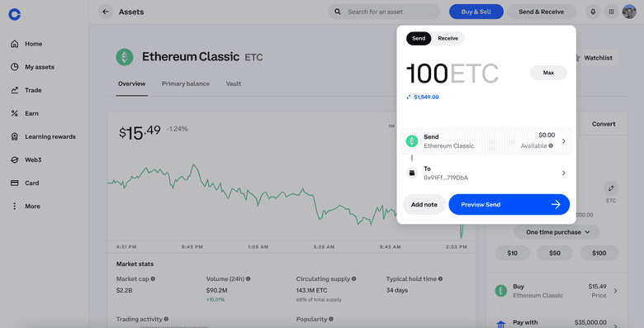The image size is (644, 328).
Task: Expand the To recipient address row
Action: coord(486,173)
